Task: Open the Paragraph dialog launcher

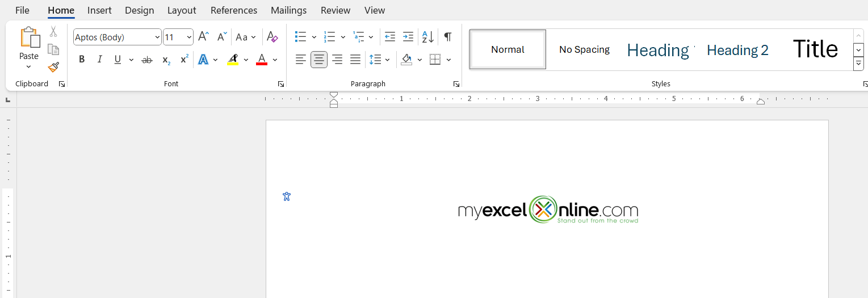Action: [x=456, y=84]
